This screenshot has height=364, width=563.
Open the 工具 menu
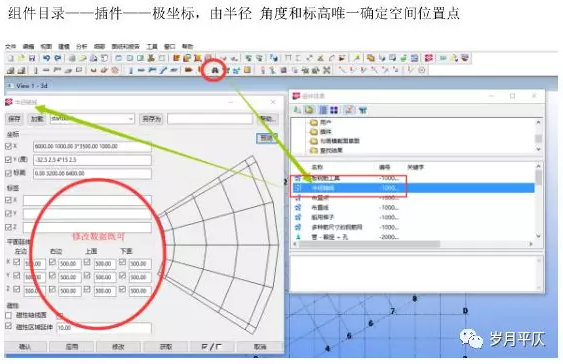[x=152, y=47]
